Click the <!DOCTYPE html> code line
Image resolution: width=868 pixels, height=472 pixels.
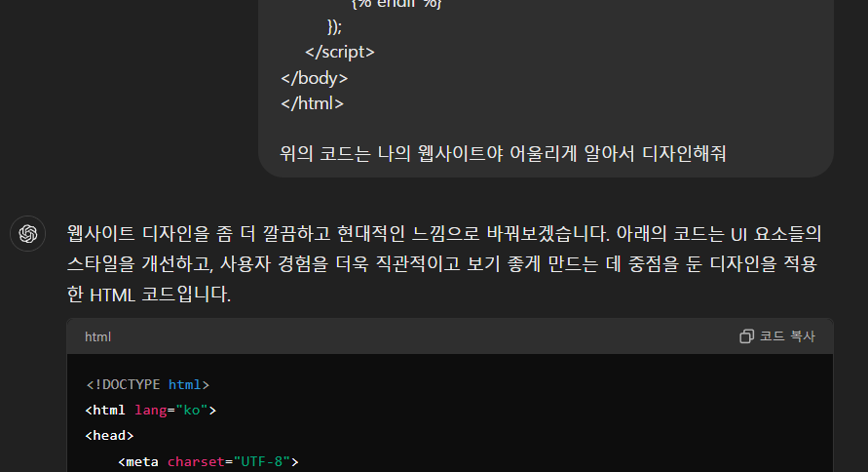(x=147, y=384)
